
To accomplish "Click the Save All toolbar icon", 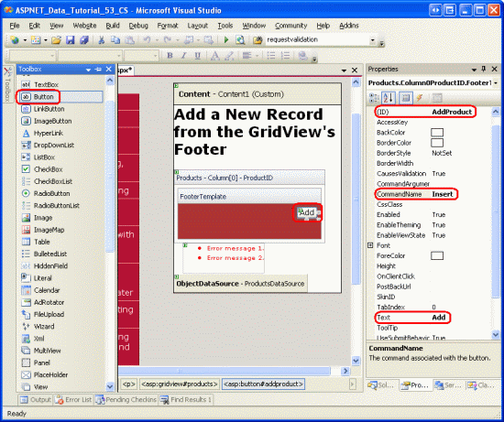I will [84, 40].
